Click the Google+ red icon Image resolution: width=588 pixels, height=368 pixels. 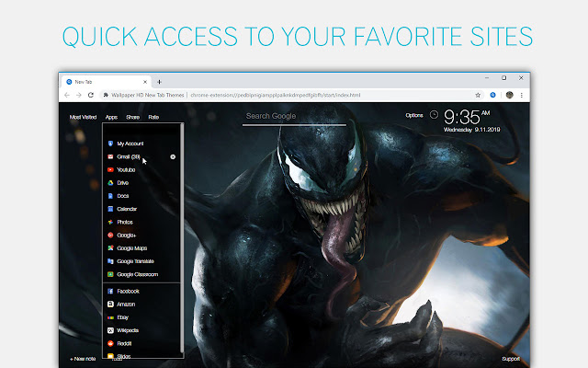(110, 236)
